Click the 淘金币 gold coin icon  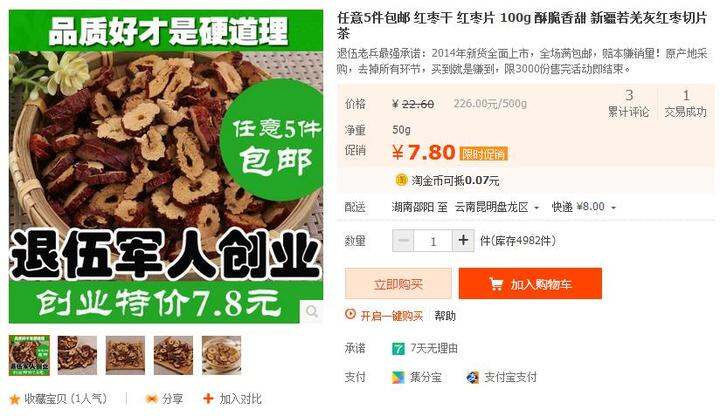(x=401, y=180)
